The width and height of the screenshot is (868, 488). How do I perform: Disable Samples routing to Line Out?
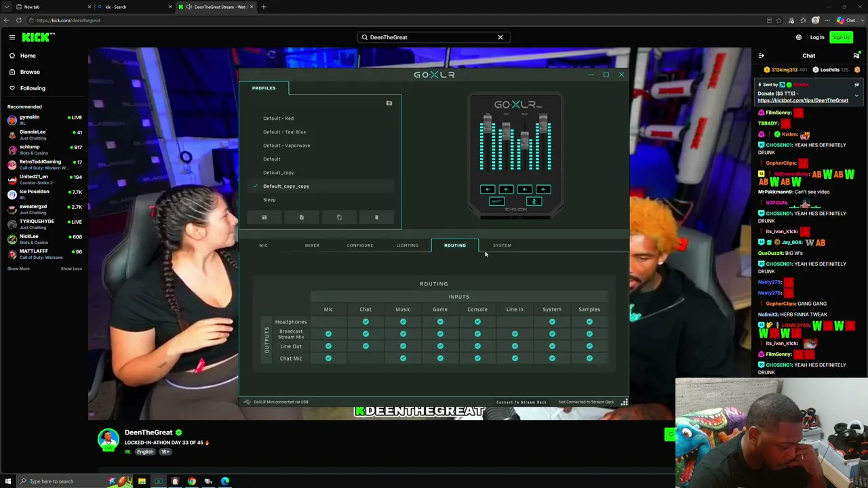tap(589, 346)
